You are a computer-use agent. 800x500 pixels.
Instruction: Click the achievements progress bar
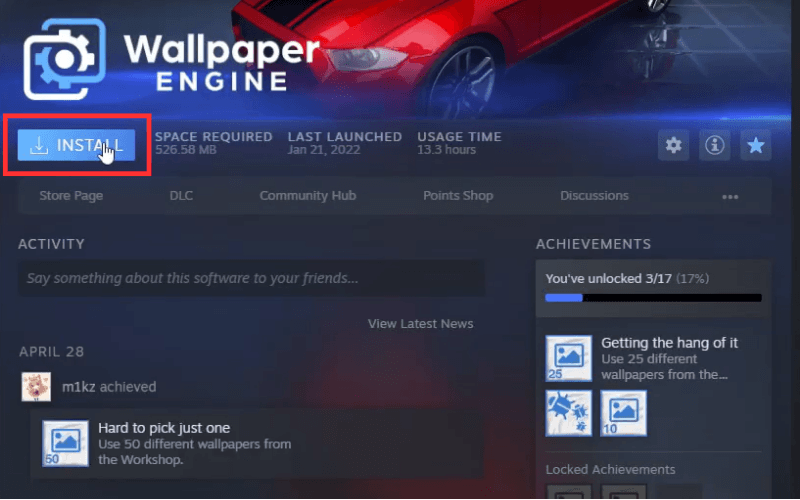coord(654,298)
